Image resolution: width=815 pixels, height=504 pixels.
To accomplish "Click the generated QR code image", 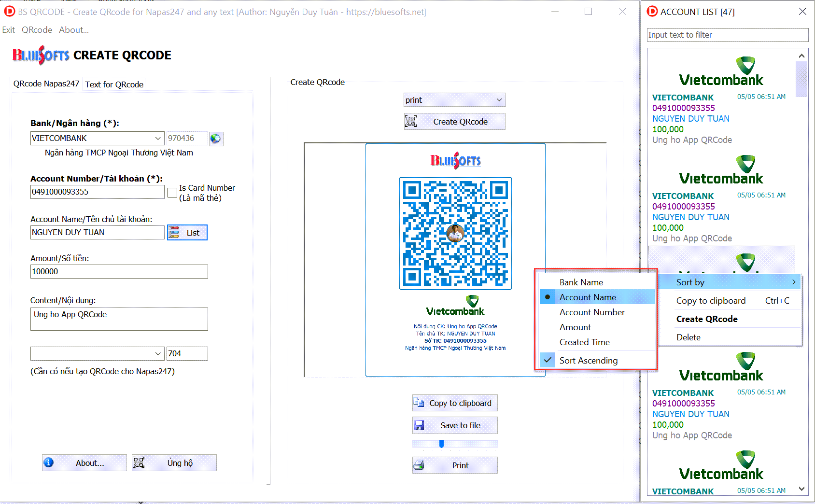I will pyautogui.click(x=455, y=234).
